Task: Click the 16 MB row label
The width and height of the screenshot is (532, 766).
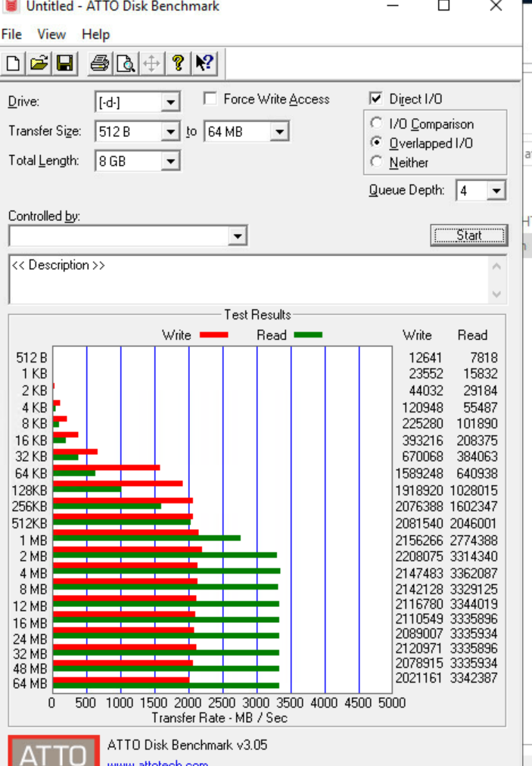Action: point(30,624)
